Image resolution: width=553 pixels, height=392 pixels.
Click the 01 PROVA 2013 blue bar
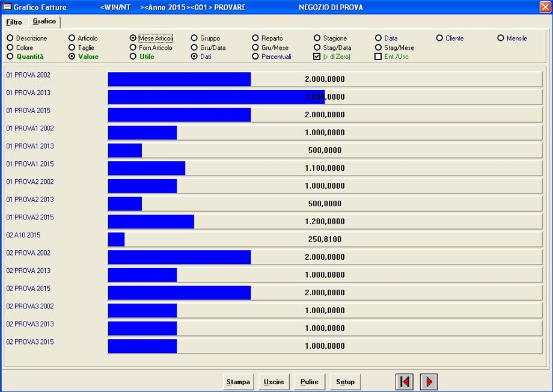(216, 97)
